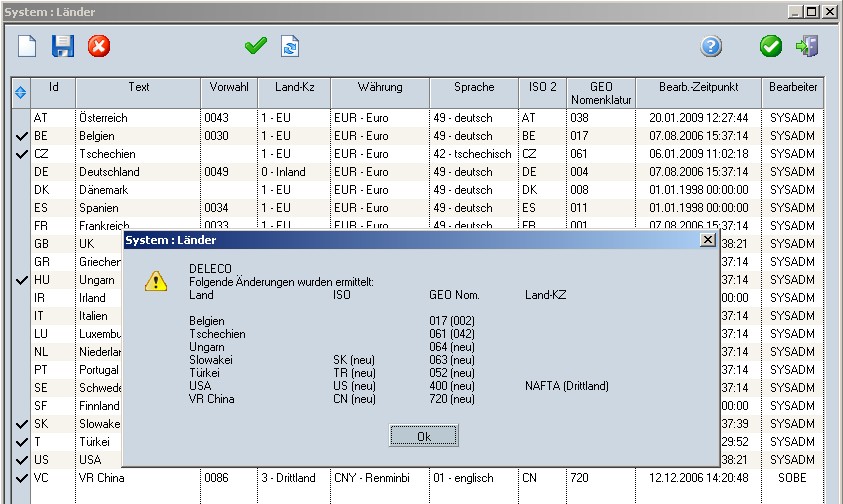Click the plain green checkmark toolbar icon
Viewport: 843px width, 504px height.
(256, 46)
